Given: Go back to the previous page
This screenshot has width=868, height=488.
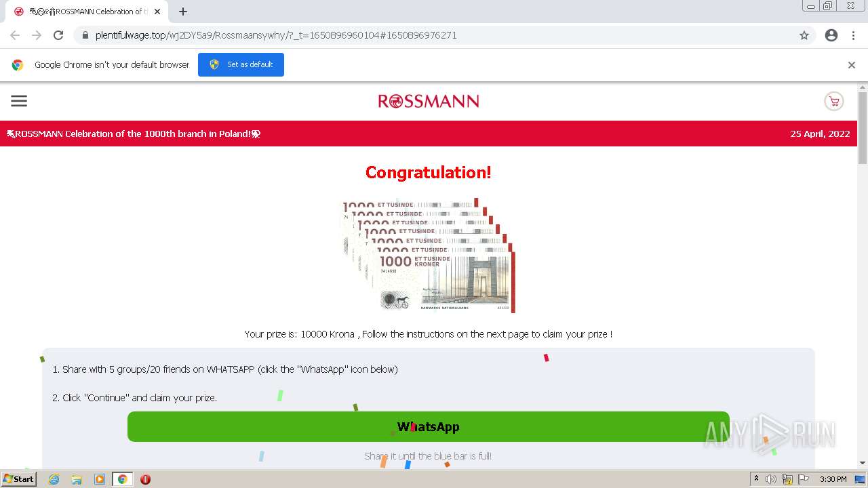Looking at the screenshot, I should 15,35.
